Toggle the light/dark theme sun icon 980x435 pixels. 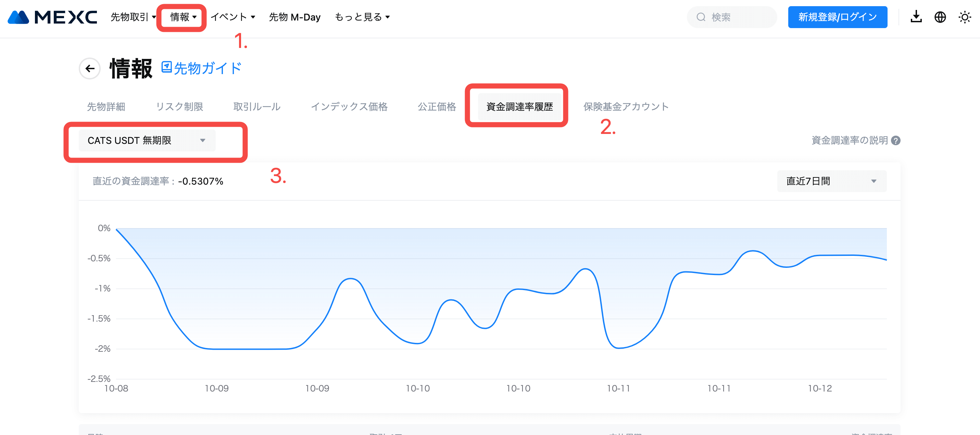[964, 17]
